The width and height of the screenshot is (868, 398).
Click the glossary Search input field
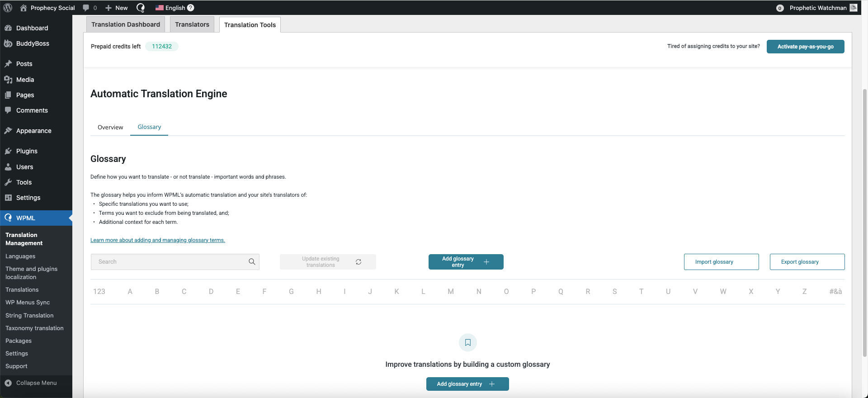175,262
